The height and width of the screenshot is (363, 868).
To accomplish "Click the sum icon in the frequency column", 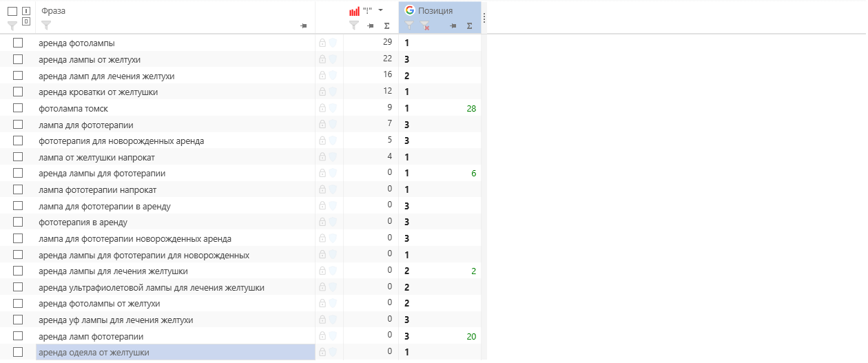I will point(386,26).
